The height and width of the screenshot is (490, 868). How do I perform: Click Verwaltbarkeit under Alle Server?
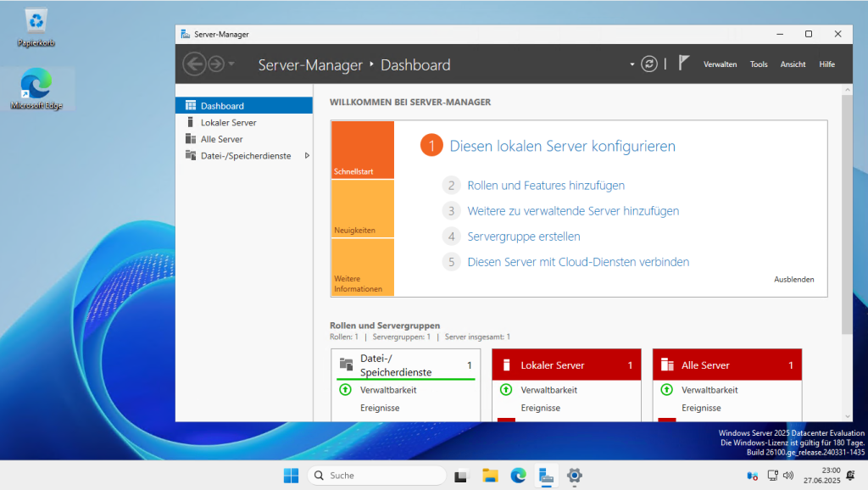(x=709, y=390)
